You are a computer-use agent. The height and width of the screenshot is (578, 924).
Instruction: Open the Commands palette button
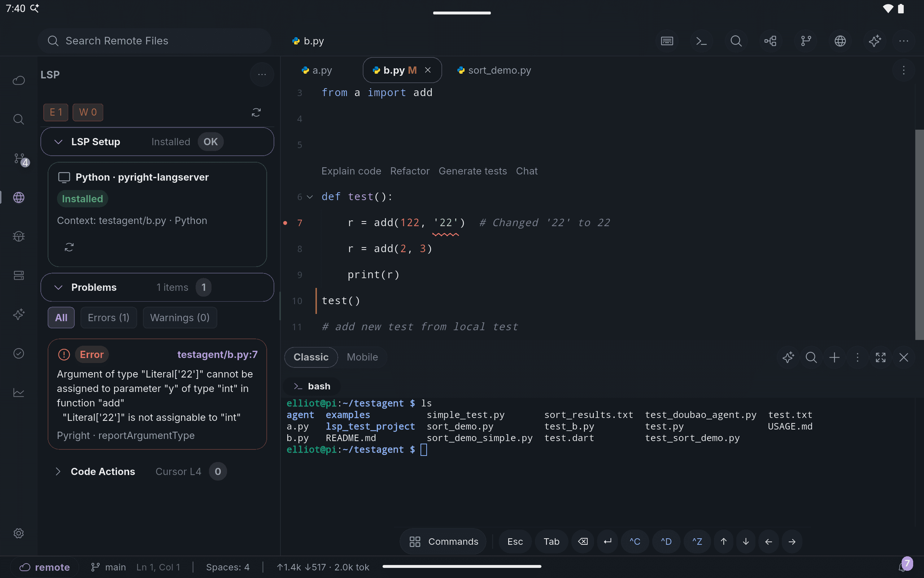coord(443,542)
